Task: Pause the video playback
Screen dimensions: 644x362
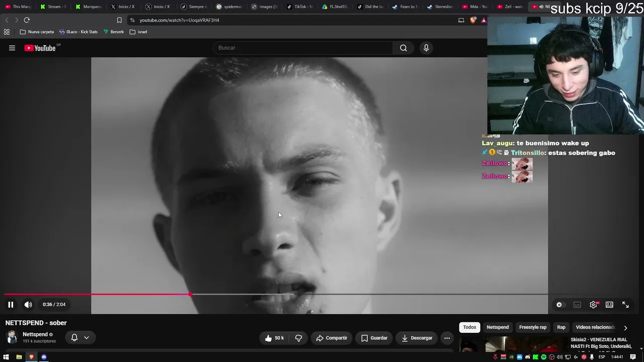Action: 11,304
